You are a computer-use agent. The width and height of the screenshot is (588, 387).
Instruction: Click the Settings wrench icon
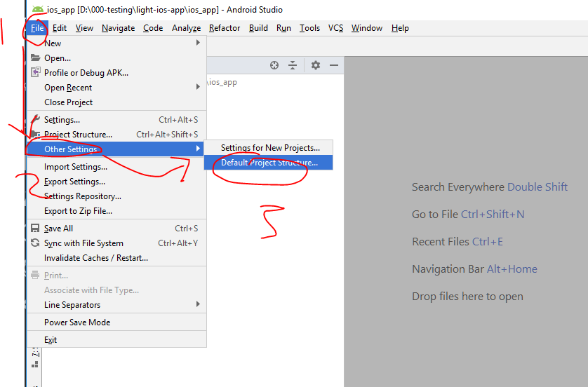click(35, 119)
